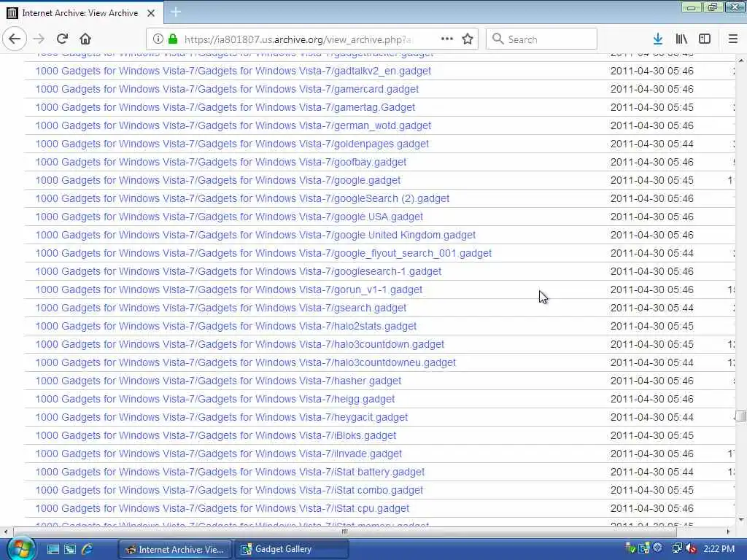
Task: Open halo3countdown.gadget link
Action: tap(239, 344)
